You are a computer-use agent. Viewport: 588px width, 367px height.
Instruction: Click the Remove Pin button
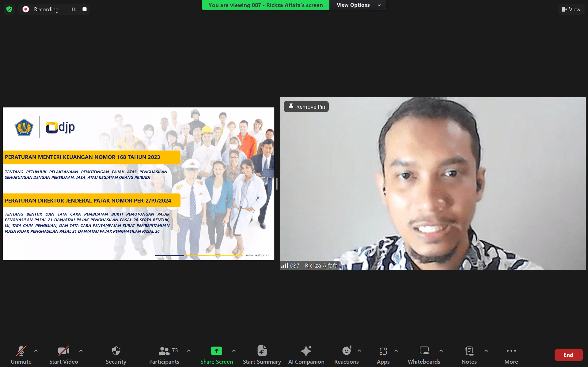(306, 107)
